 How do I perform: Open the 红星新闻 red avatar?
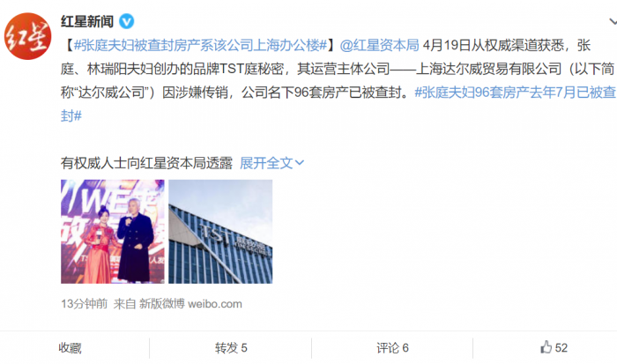click(27, 36)
